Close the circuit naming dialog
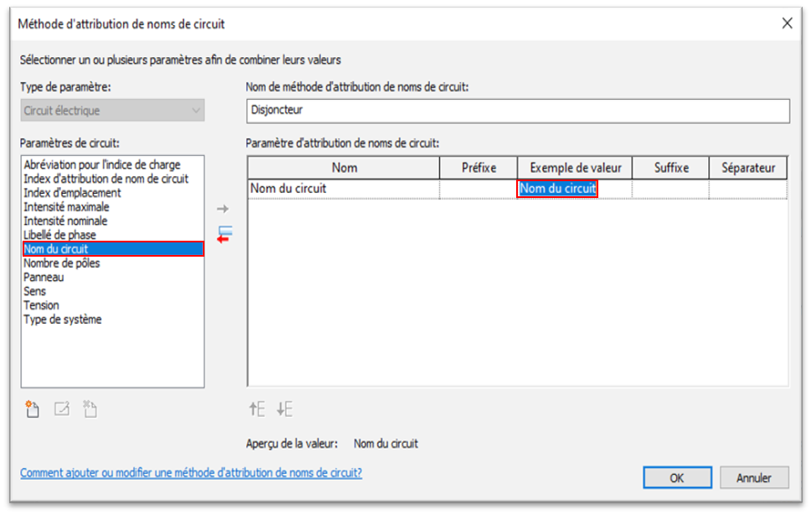Screen dimensions: 812x515 [x=787, y=24]
